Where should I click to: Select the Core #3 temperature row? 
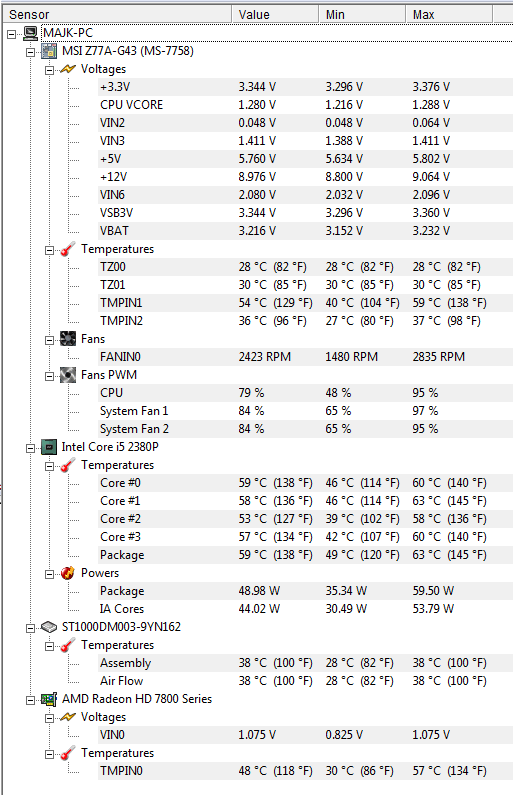[305, 537]
